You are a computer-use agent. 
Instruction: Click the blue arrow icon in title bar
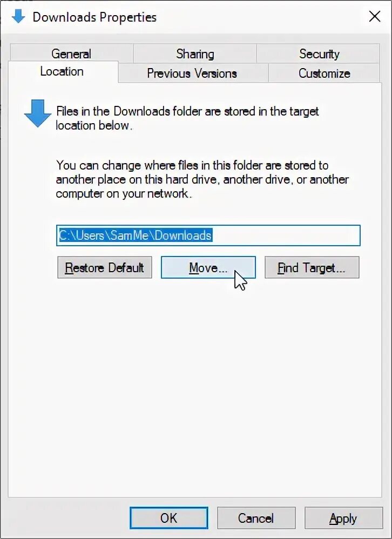[x=18, y=16]
